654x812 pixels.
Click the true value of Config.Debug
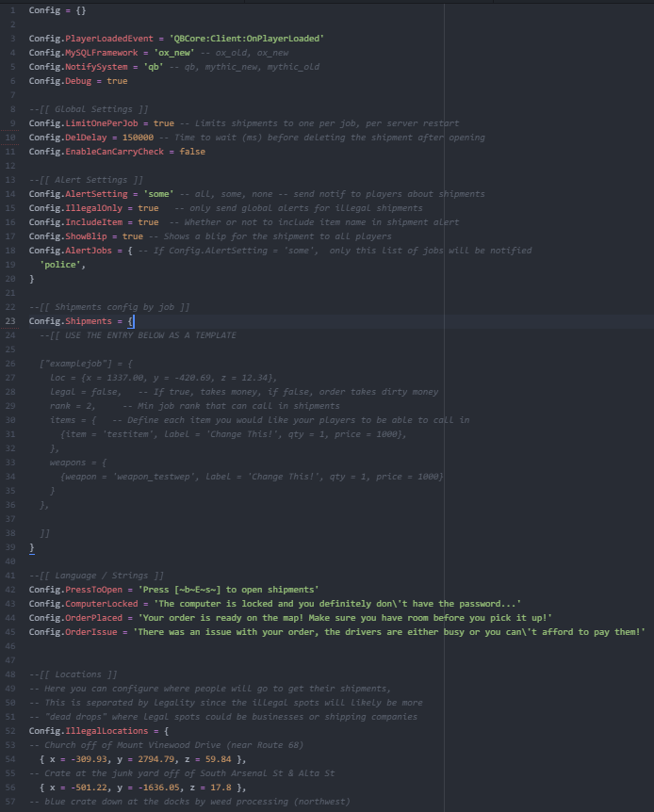pos(117,81)
